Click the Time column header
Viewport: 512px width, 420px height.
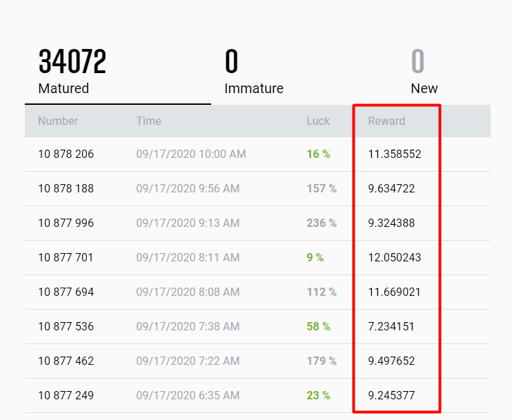click(x=148, y=121)
